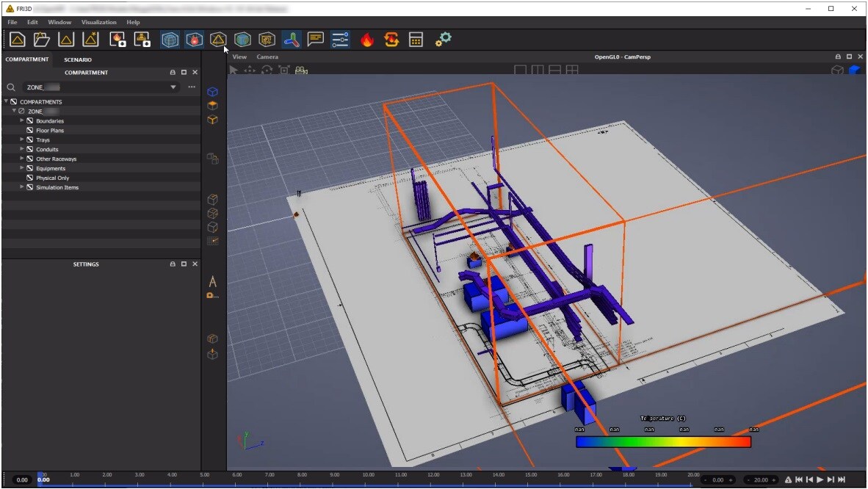Expand the Equipments tree item

22,168
